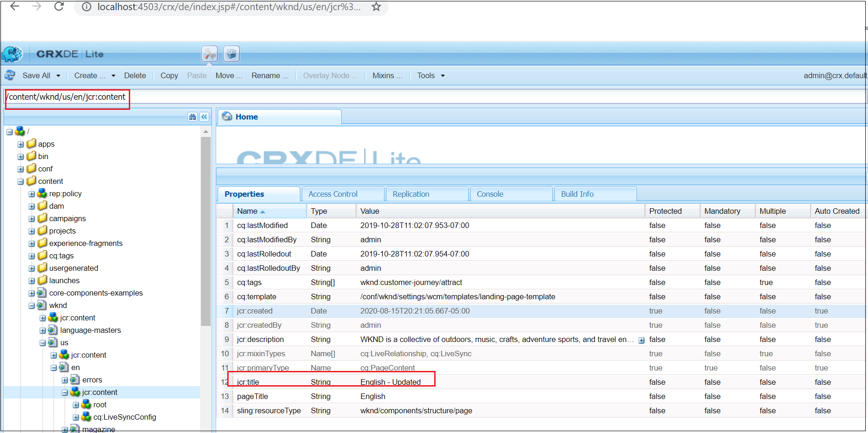Viewport: 868px width, 433px height.
Task: Switch to the Properties tab
Action: point(259,194)
